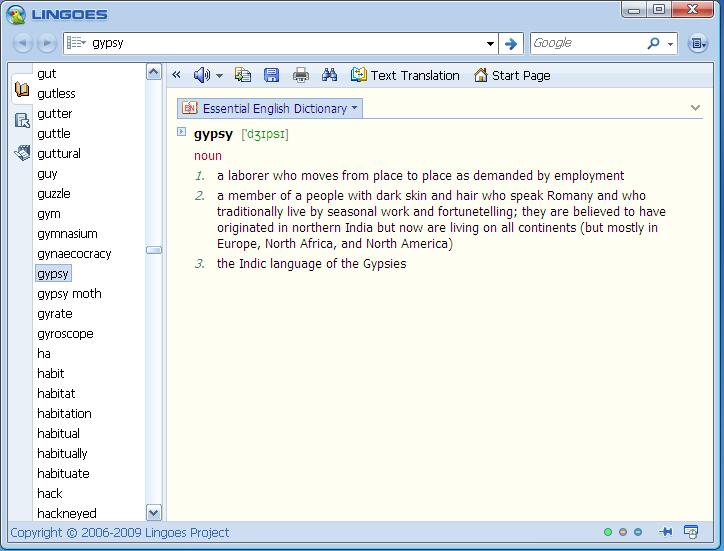Select 'habituate' in the word list
This screenshot has width=724, height=551.
63,473
